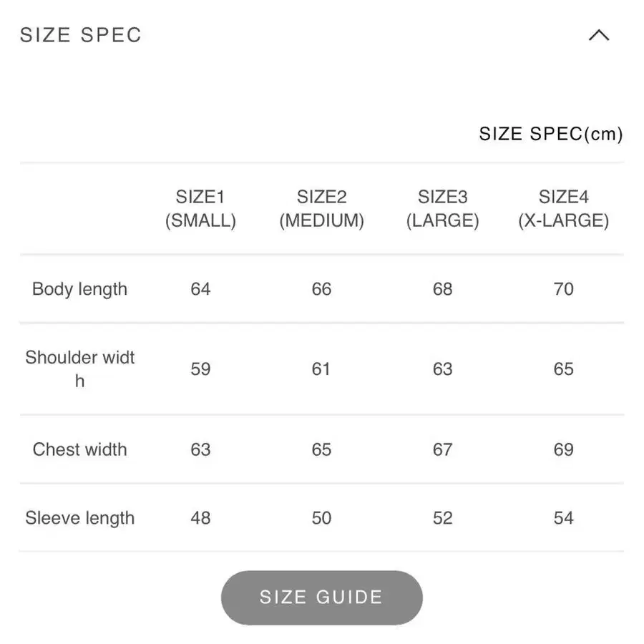Select the SIZE1 (SMALL) column header
The height and width of the screenshot is (644, 644).
[200, 209]
